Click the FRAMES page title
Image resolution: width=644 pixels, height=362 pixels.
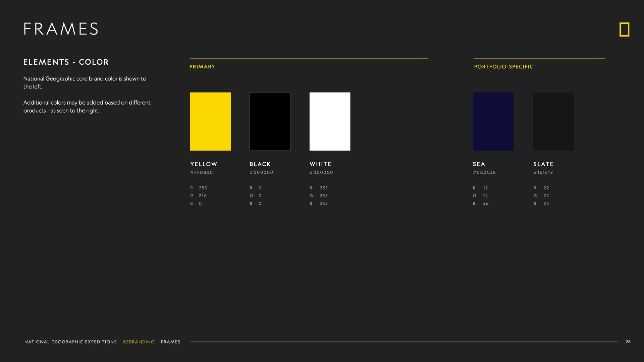(x=61, y=29)
